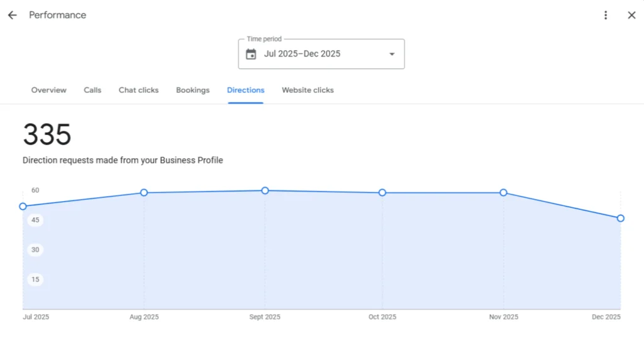Select the Jul 2025–Dec 2025 date range text
Viewport: 644px width, 348px height.
[x=302, y=54]
